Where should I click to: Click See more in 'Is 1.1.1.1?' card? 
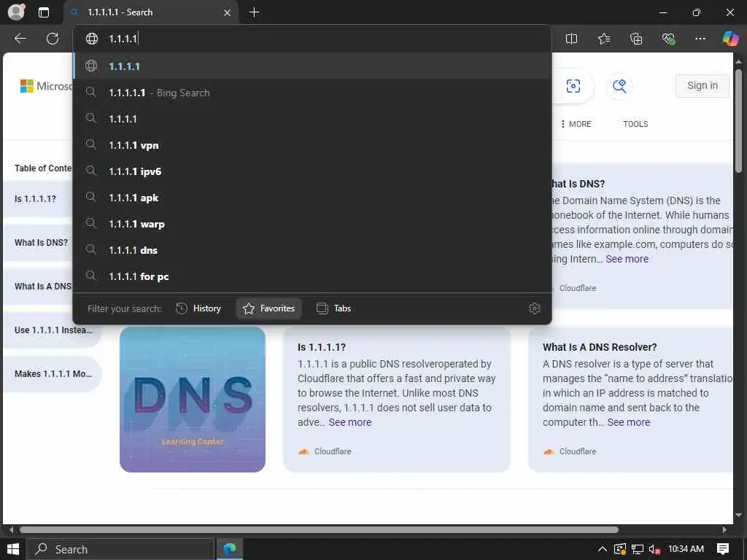click(349, 422)
